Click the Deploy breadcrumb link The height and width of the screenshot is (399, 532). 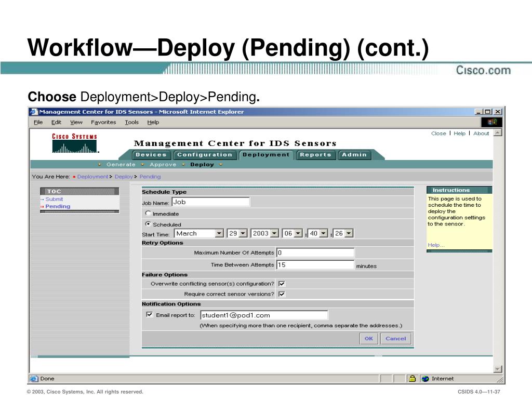click(x=124, y=177)
